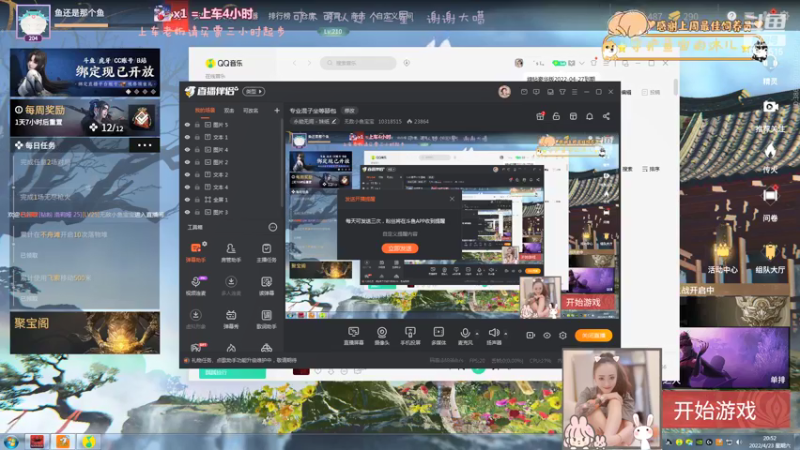Open the gift box icon above preview
The width and height of the screenshot is (800, 450).
(540, 116)
